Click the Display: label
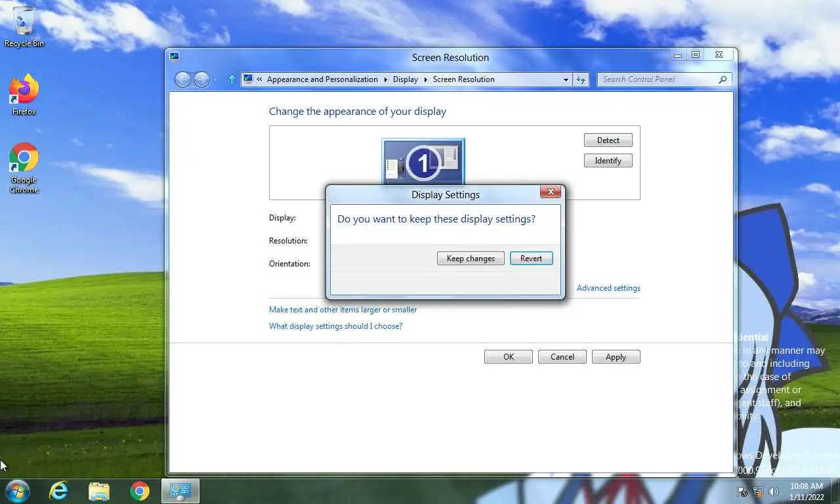Screen dimensions: 840x504 coord(282,218)
